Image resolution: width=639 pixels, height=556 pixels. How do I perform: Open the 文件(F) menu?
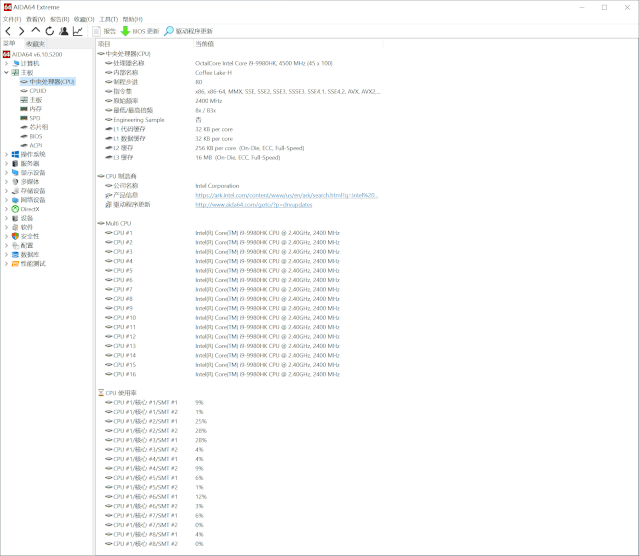pos(12,19)
